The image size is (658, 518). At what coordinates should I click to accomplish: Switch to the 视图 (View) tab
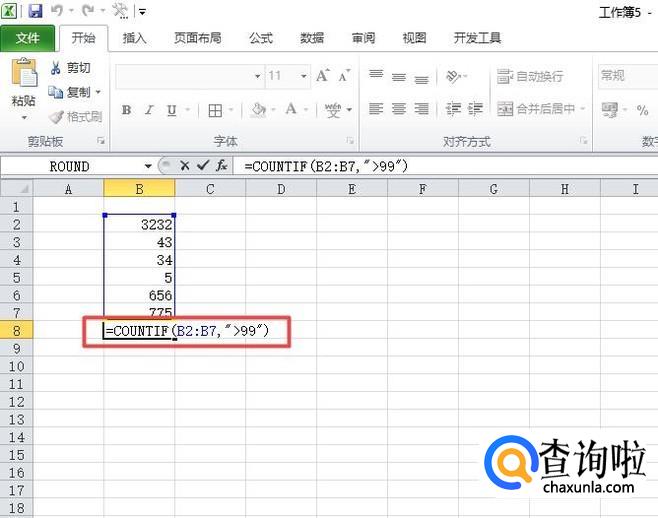[414, 38]
